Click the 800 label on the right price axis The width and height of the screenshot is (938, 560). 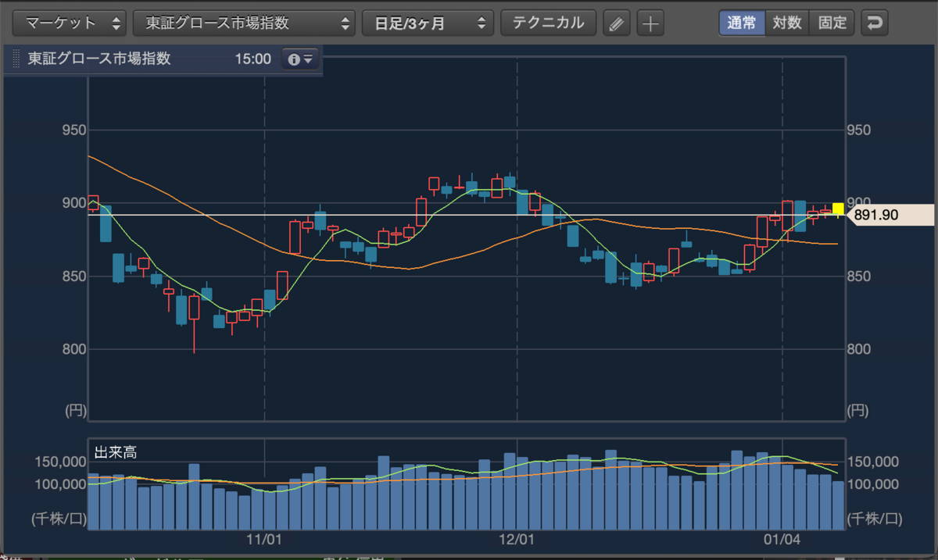(859, 349)
